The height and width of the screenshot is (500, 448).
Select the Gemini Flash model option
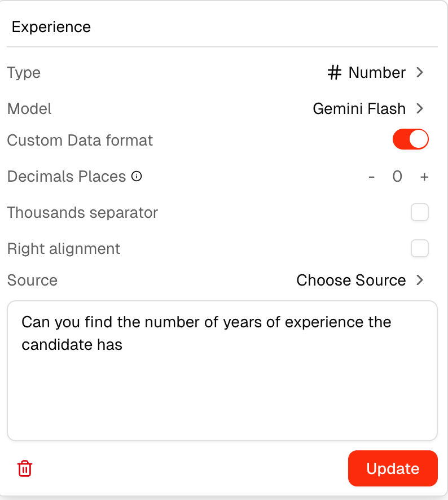[359, 108]
